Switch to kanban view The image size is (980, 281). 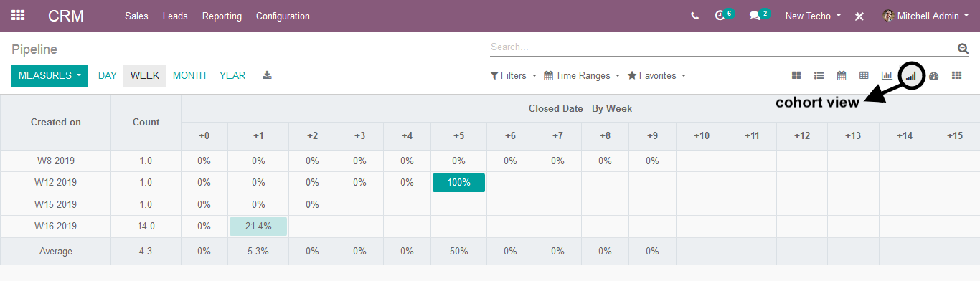796,75
